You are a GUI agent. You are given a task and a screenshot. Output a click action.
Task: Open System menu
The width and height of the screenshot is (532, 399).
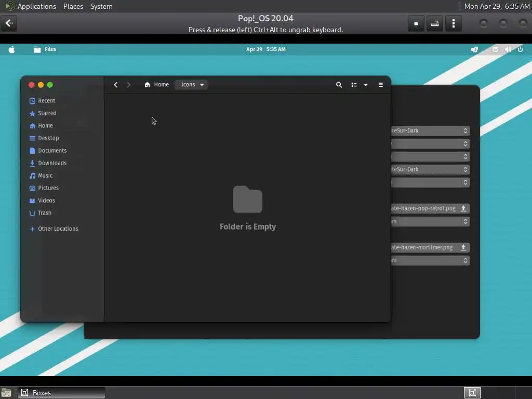click(101, 6)
